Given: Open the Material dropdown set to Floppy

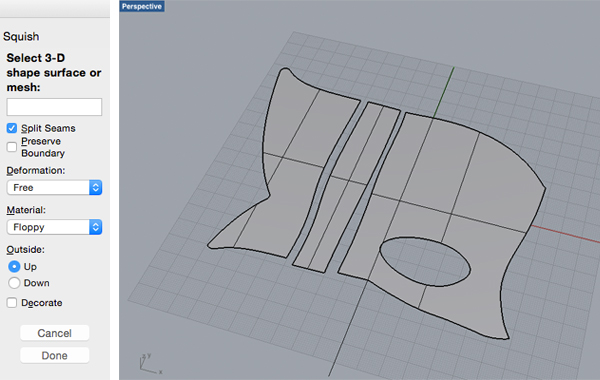Looking at the screenshot, I should click(x=54, y=227).
